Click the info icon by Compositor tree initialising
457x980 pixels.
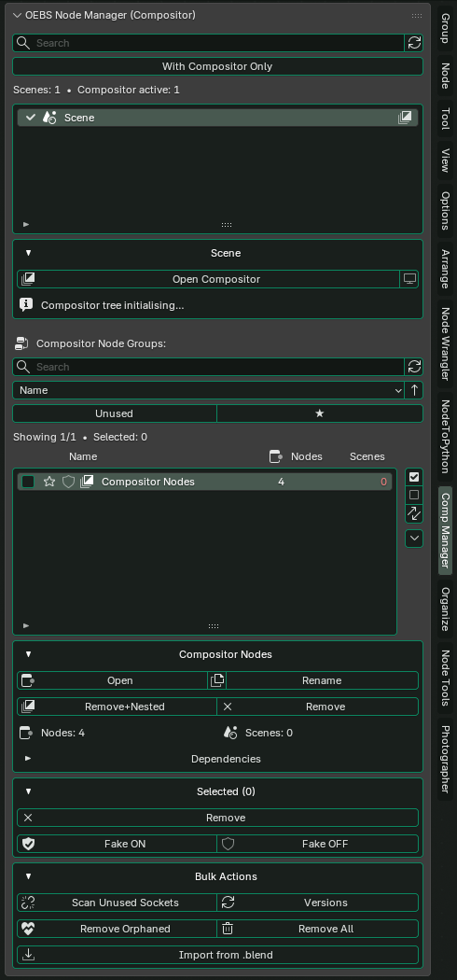pos(26,305)
